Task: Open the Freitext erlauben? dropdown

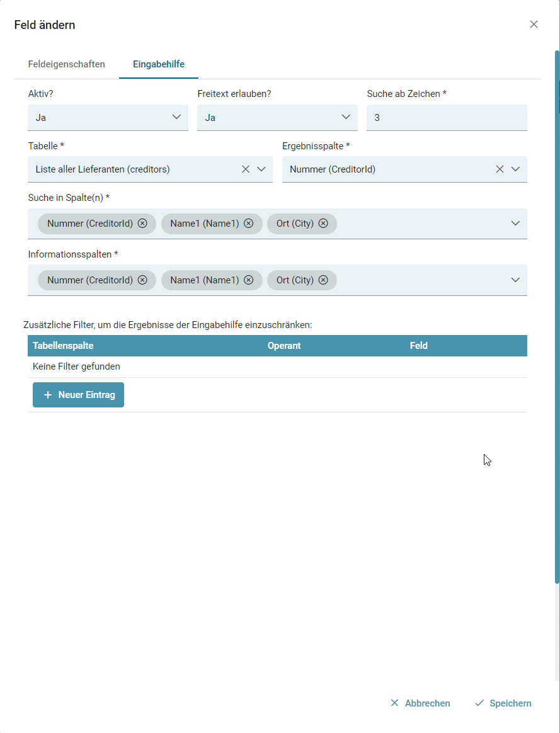Action: coord(277,117)
